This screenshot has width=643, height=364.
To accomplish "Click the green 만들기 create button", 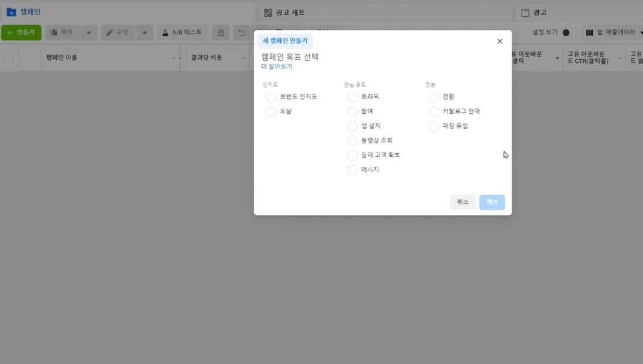I will pos(21,32).
